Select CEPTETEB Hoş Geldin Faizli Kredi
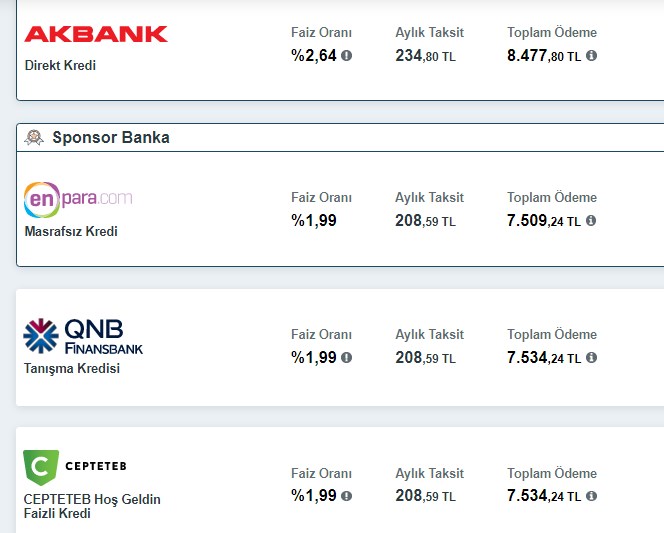Screen dimensions: 664x533 point(92,506)
